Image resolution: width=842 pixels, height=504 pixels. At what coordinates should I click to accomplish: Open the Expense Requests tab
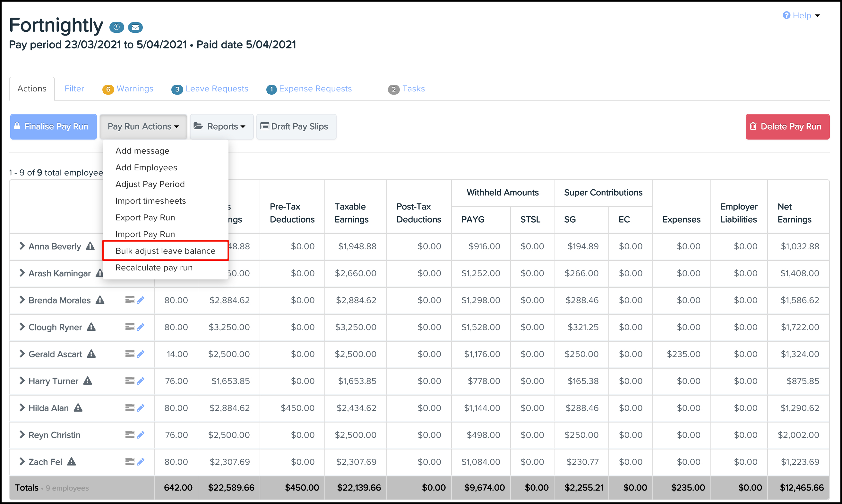[x=309, y=89]
